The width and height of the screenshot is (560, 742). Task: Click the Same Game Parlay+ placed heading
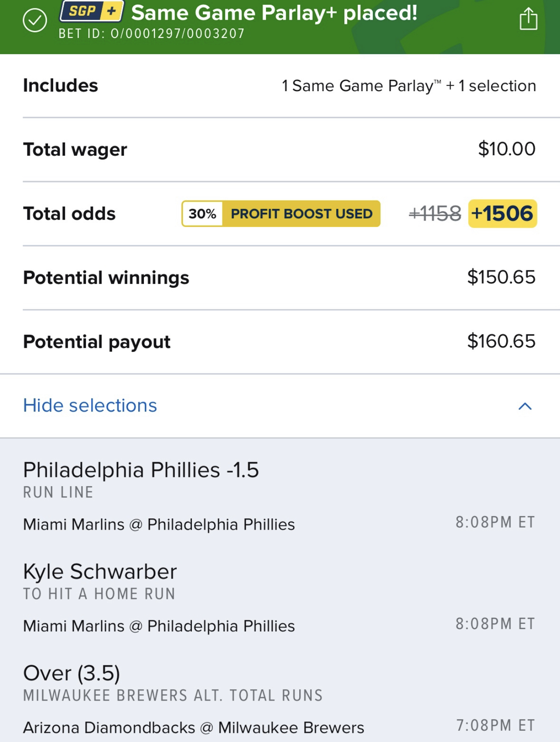pos(274,13)
